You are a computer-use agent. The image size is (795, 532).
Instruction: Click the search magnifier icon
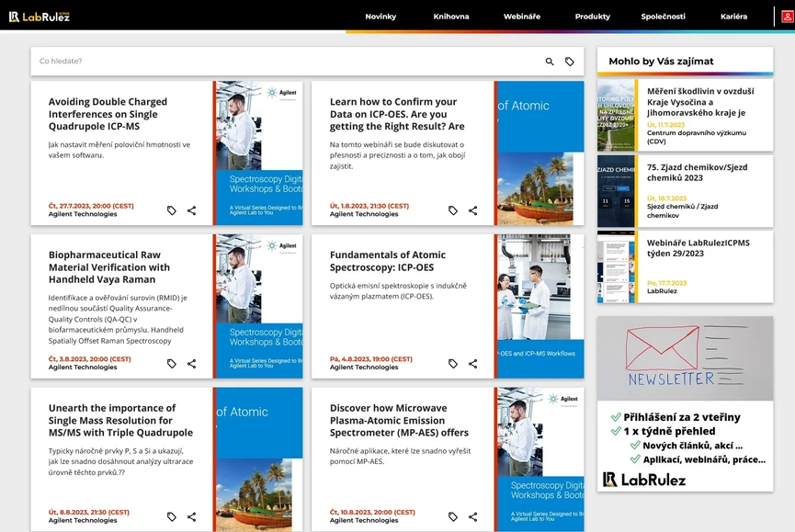click(550, 62)
